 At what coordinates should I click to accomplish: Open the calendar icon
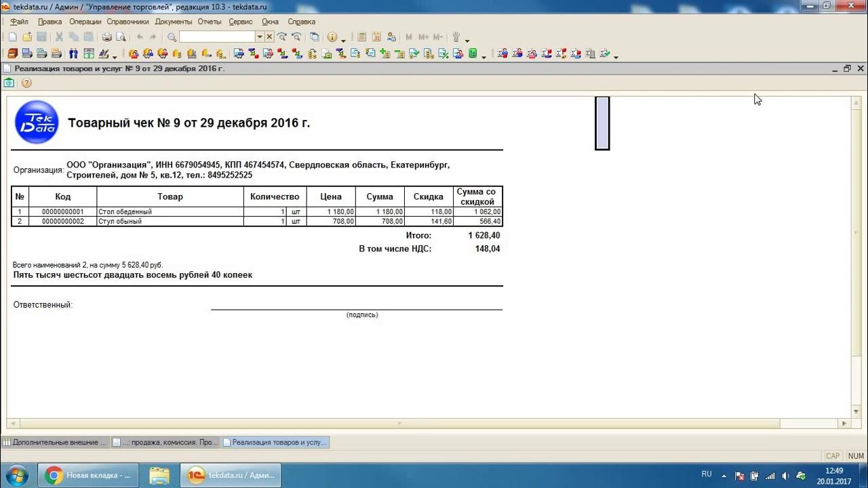pyautogui.click(x=376, y=37)
